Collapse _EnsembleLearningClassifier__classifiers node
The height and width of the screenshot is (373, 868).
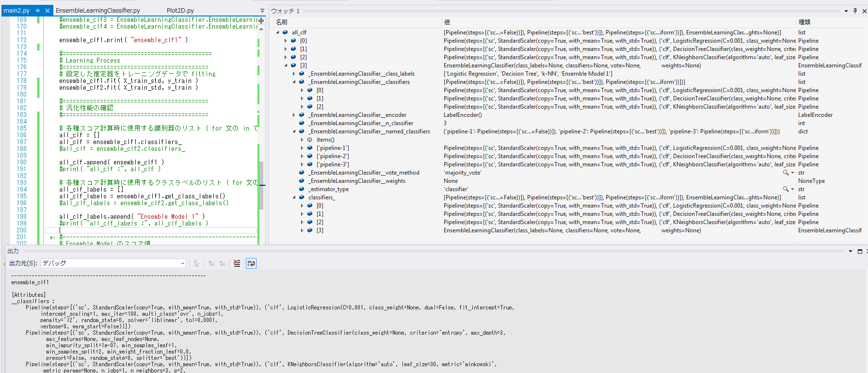pos(294,82)
